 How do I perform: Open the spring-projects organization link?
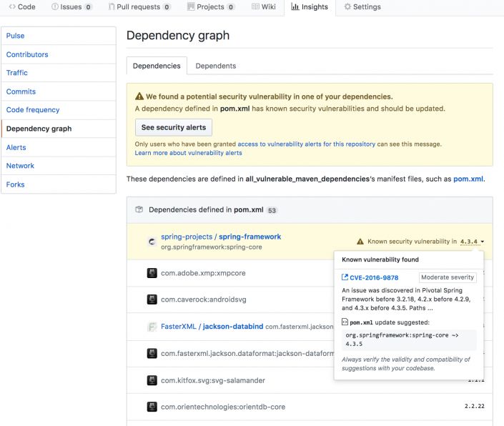point(186,237)
